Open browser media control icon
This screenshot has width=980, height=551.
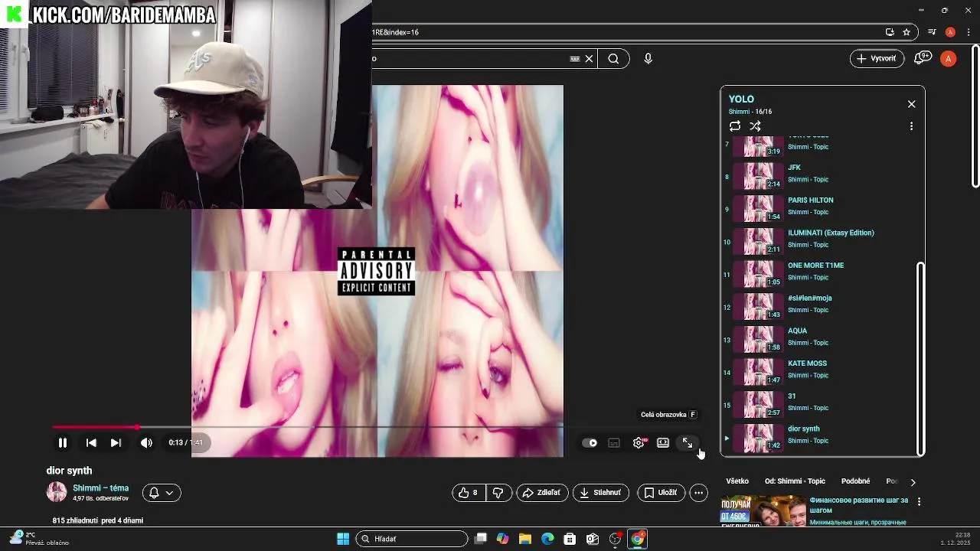click(932, 32)
